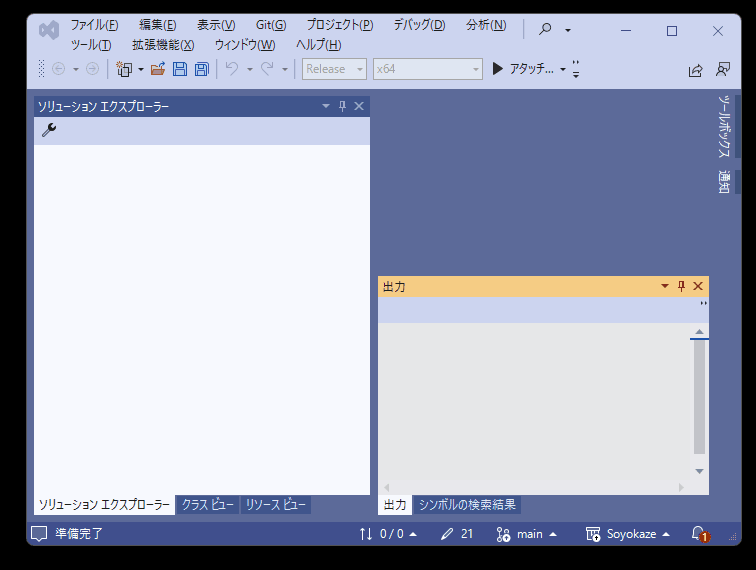Click the wrench properties icon in Solution Explorer

[x=49, y=130]
